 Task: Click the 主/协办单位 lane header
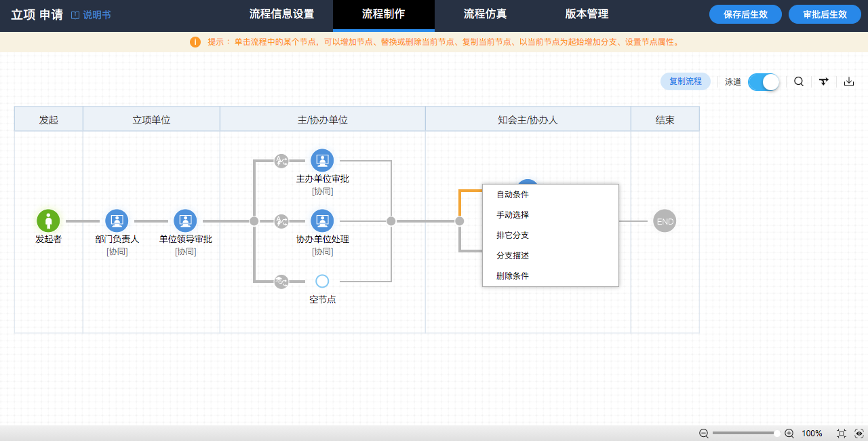click(323, 119)
